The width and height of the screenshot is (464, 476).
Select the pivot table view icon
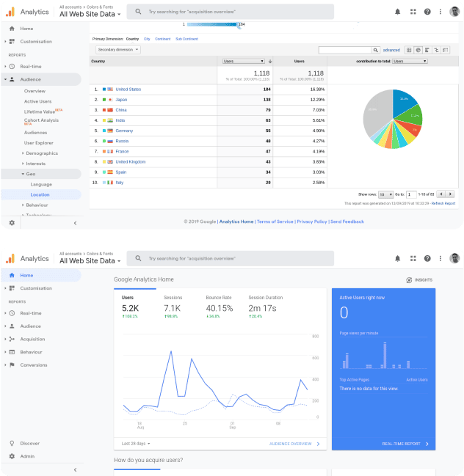tap(446, 50)
